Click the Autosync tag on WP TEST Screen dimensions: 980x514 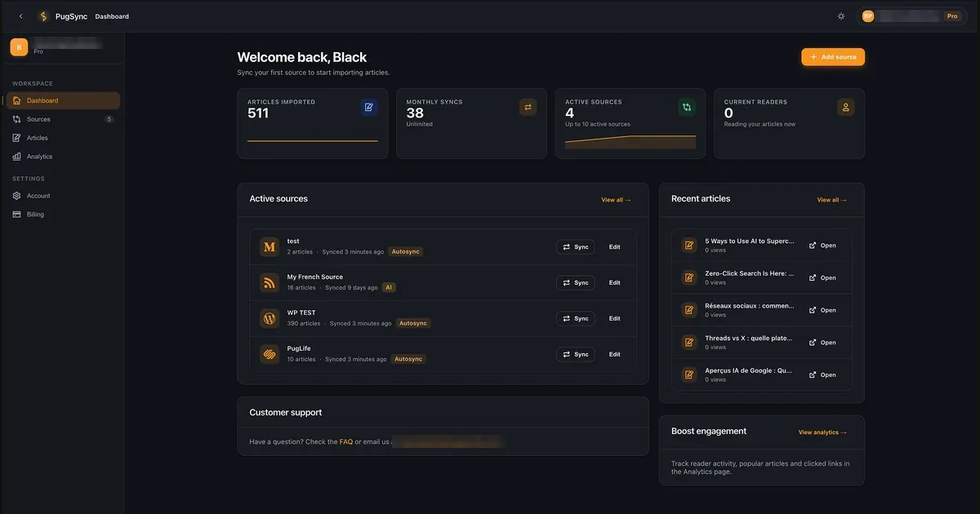tap(413, 324)
